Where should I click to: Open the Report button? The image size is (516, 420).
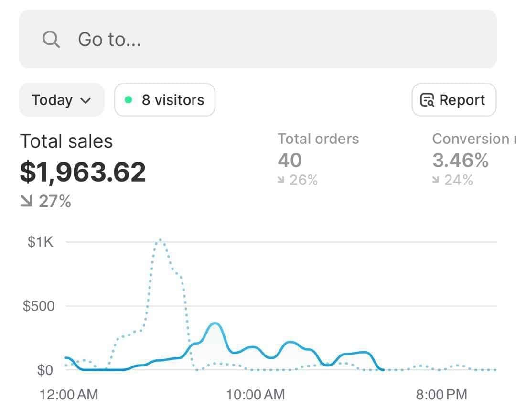pyautogui.click(x=453, y=100)
